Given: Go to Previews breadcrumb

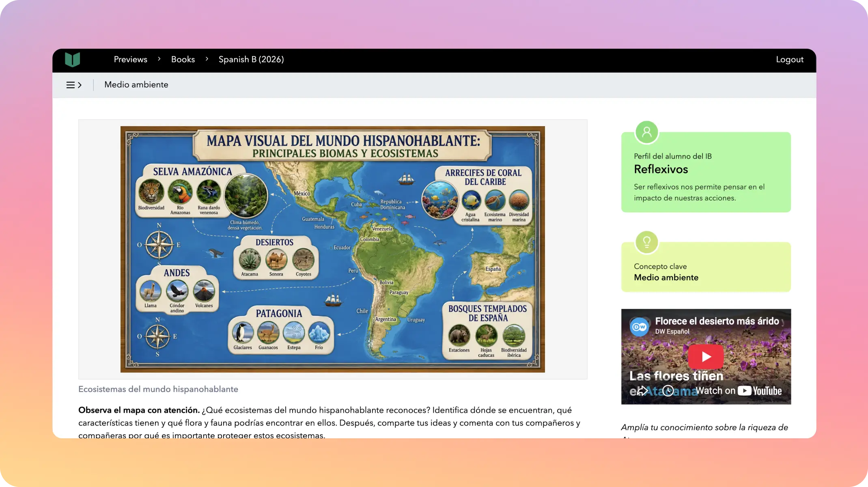Looking at the screenshot, I should pos(130,59).
